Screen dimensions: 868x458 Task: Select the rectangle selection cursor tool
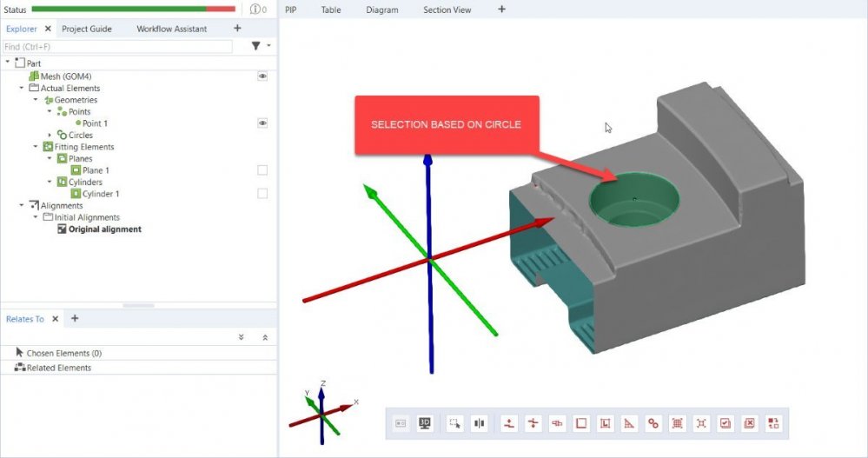454,423
